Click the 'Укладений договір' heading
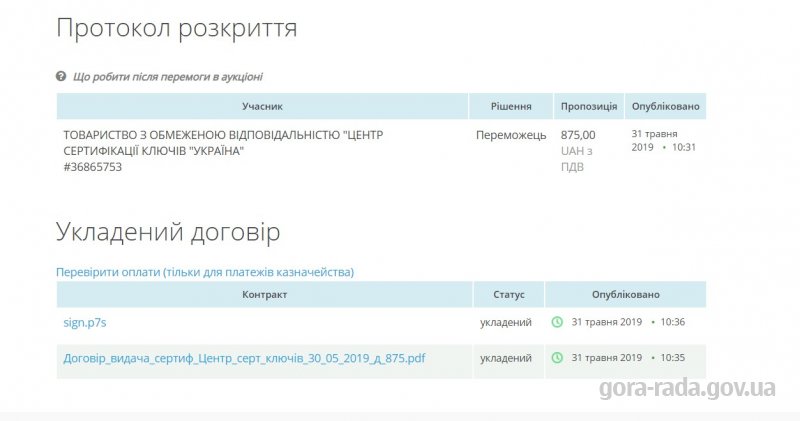Viewport: 800px width, 421px height. click(168, 232)
